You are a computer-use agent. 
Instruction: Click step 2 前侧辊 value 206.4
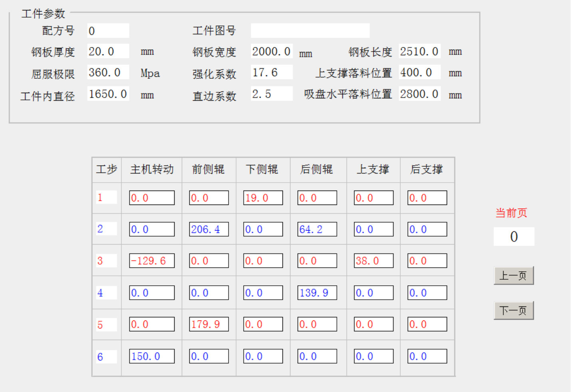[x=209, y=229]
